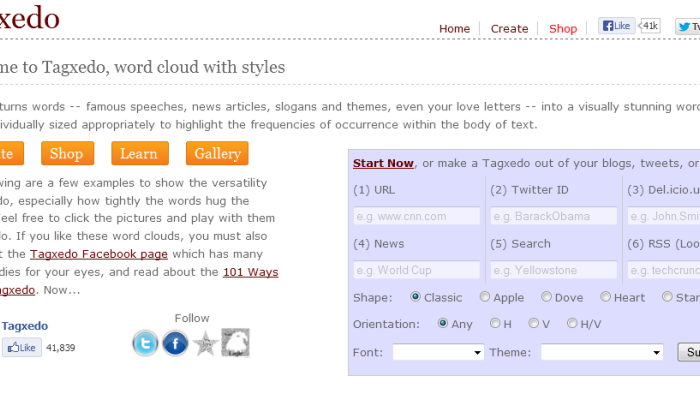Click the thumbs-up Like button beside 41,839

22,347
